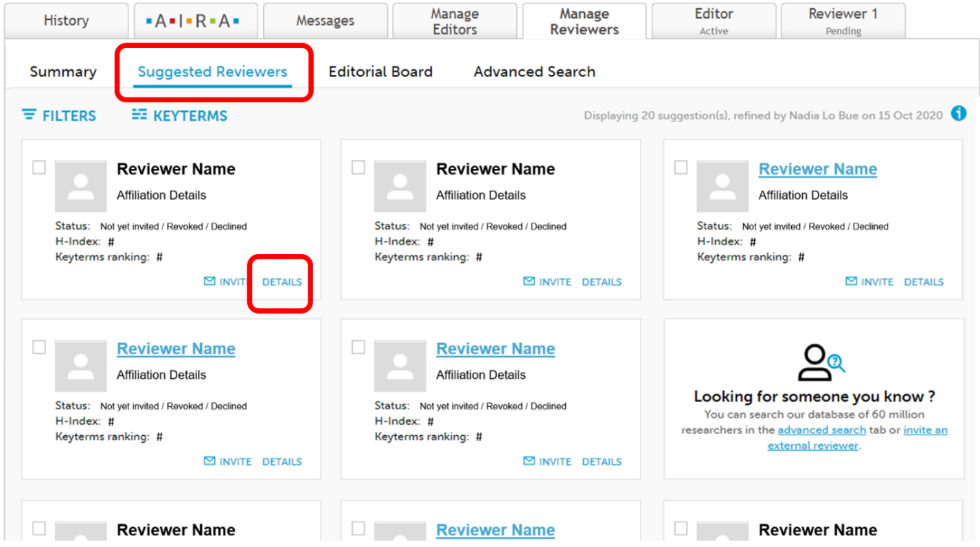Click the reviewer avatar placeholder on first card
Screen dimensions: 980x547
tap(80, 186)
